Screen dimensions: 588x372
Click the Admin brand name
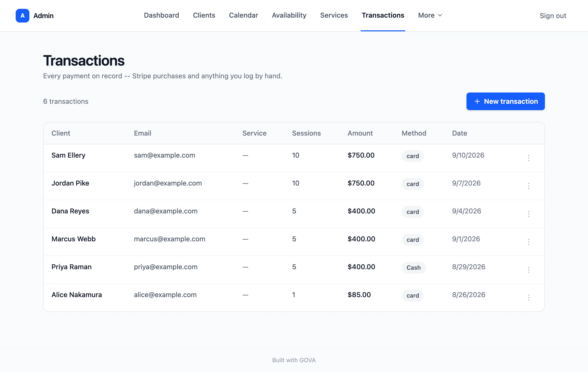[x=43, y=16]
